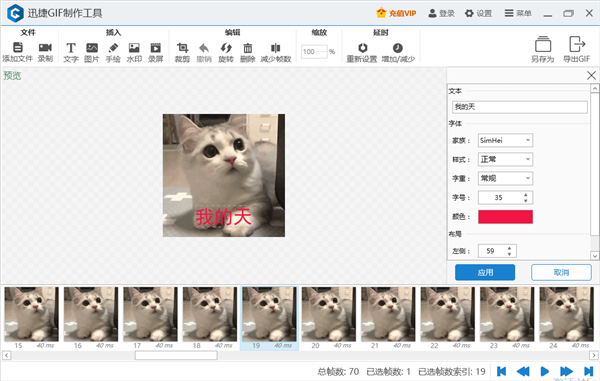
Task: Jump to the last frame
Action: point(588,371)
